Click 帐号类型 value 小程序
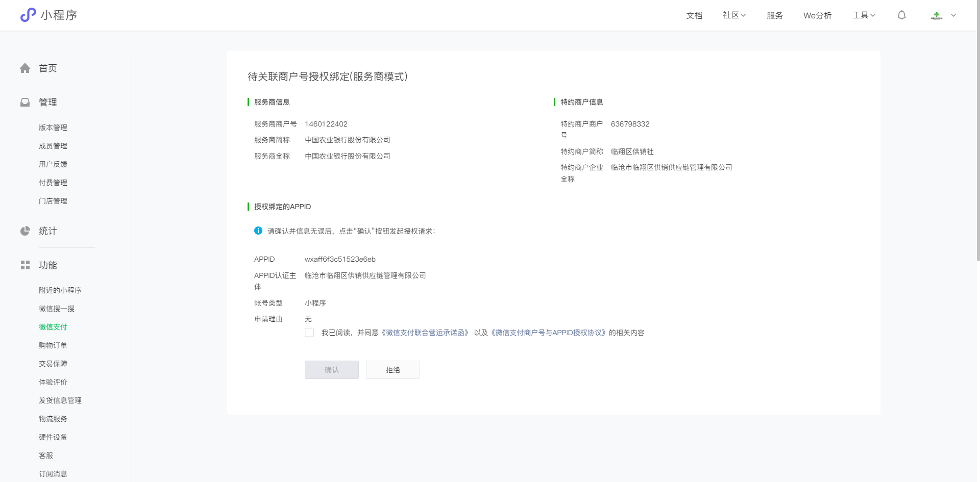Viewport: 980px width, 482px height. [315, 303]
